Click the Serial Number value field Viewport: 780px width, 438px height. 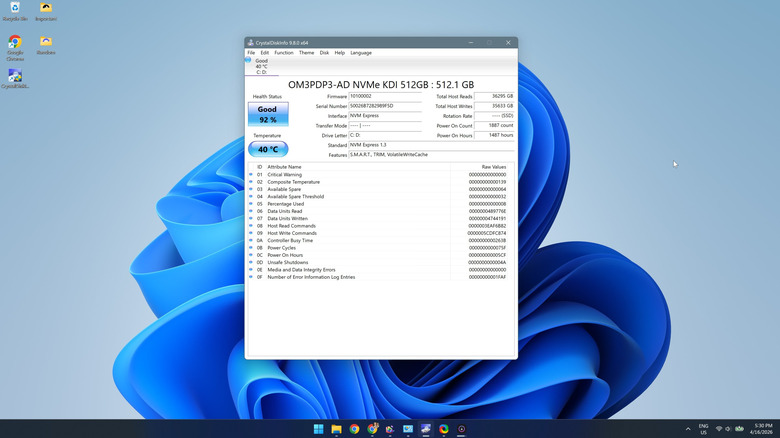point(385,106)
